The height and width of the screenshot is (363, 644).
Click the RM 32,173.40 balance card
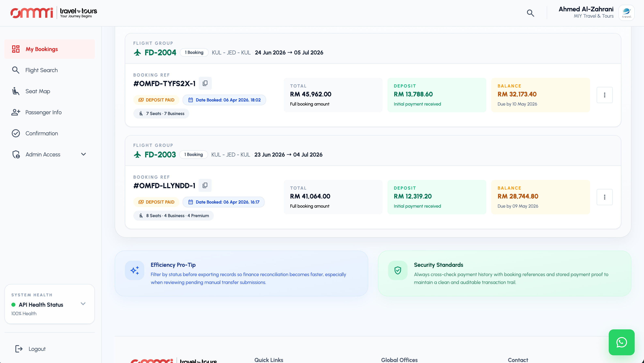[540, 95]
